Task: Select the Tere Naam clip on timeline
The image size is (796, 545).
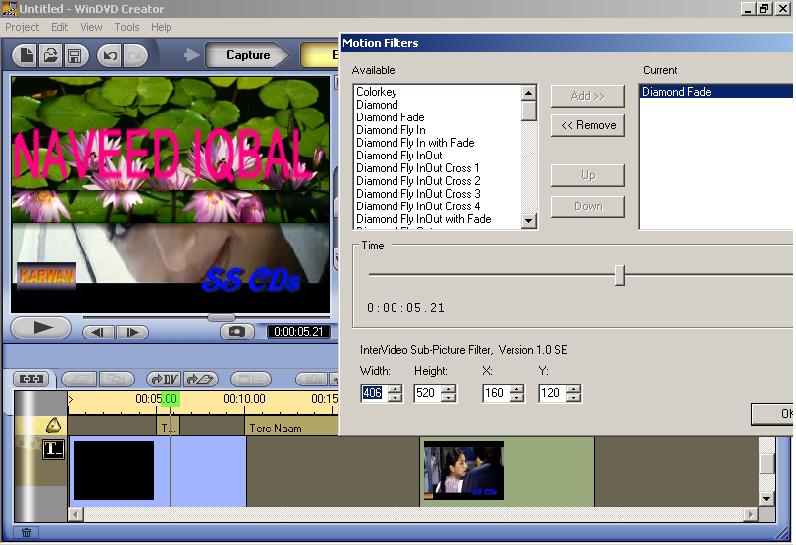Action: (x=292, y=428)
